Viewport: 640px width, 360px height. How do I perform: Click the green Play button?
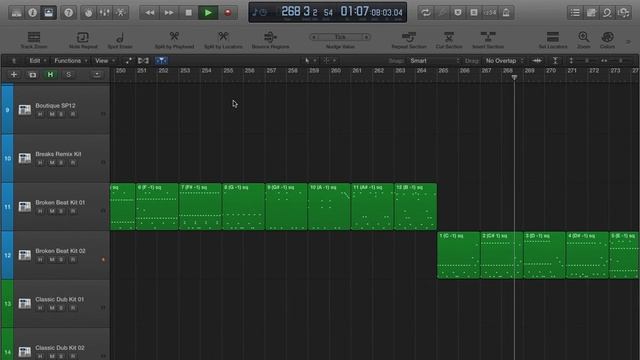pos(208,13)
